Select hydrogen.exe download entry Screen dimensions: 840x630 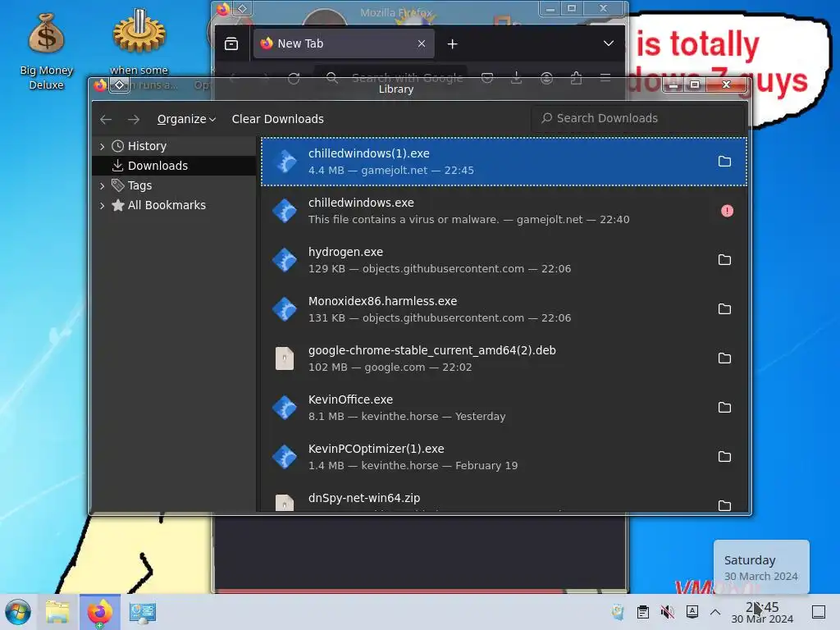504,260
